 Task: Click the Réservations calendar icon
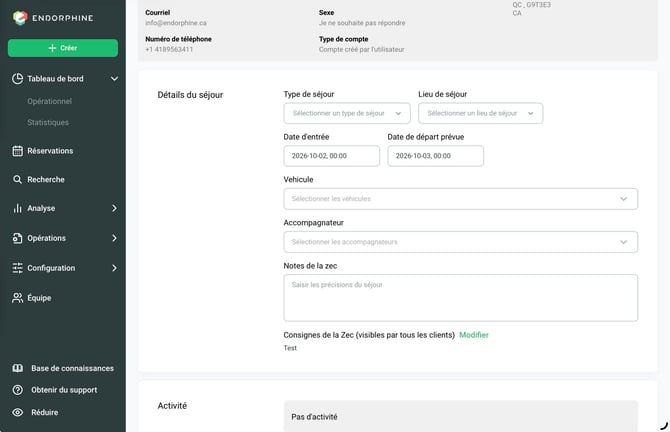coord(18,151)
